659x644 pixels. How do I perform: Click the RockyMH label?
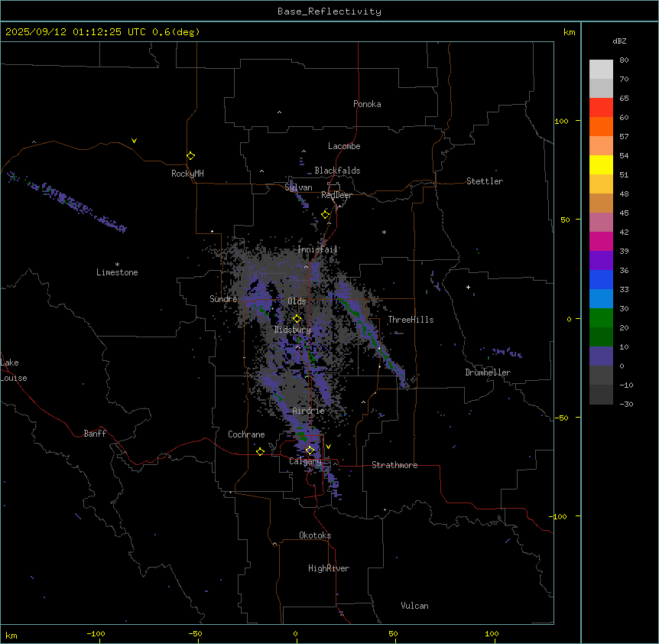pyautogui.click(x=187, y=174)
